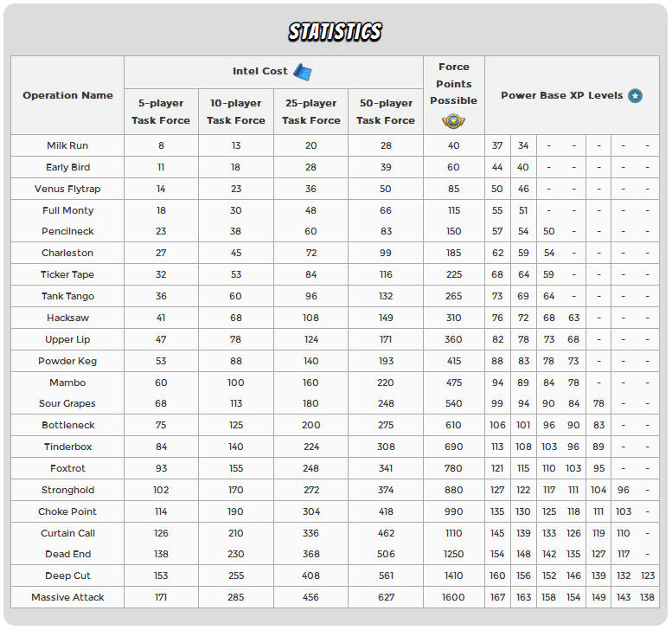Click the blue Intel map icon
Viewport: 672px width, 630px height.
(302, 72)
